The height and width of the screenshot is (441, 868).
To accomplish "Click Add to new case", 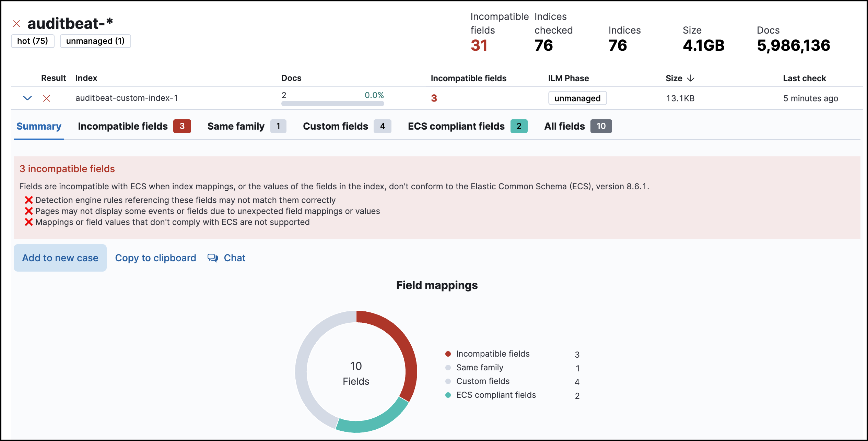I will pyautogui.click(x=60, y=258).
